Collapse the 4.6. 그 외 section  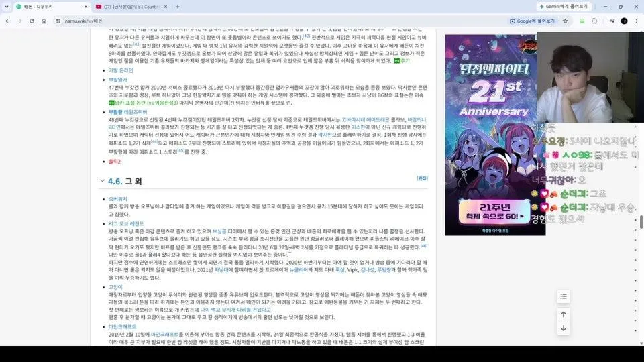tap(102, 180)
